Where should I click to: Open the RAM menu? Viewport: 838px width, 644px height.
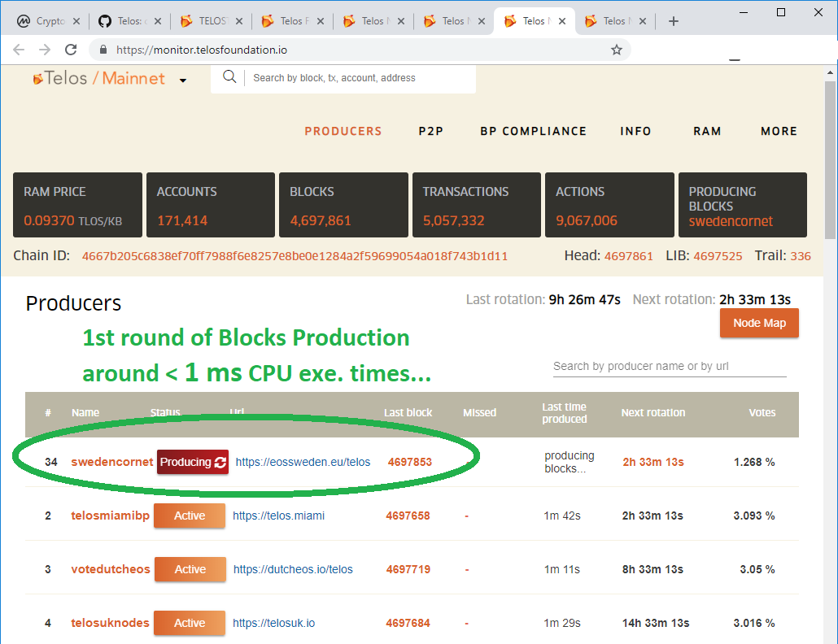[707, 132]
